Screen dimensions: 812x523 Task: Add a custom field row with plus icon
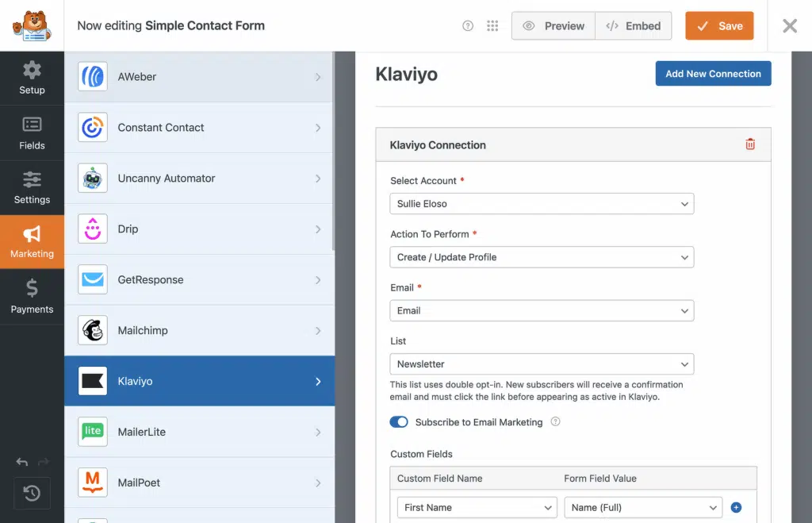pos(736,507)
